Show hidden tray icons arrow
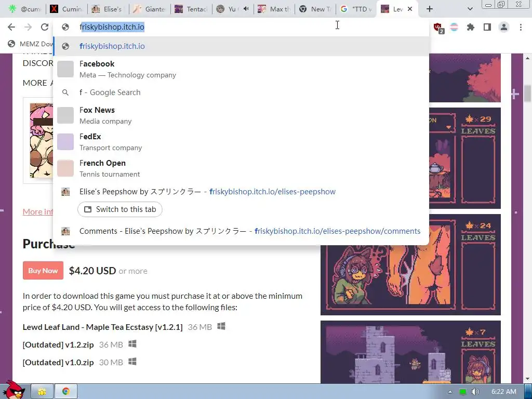 (x=450, y=392)
